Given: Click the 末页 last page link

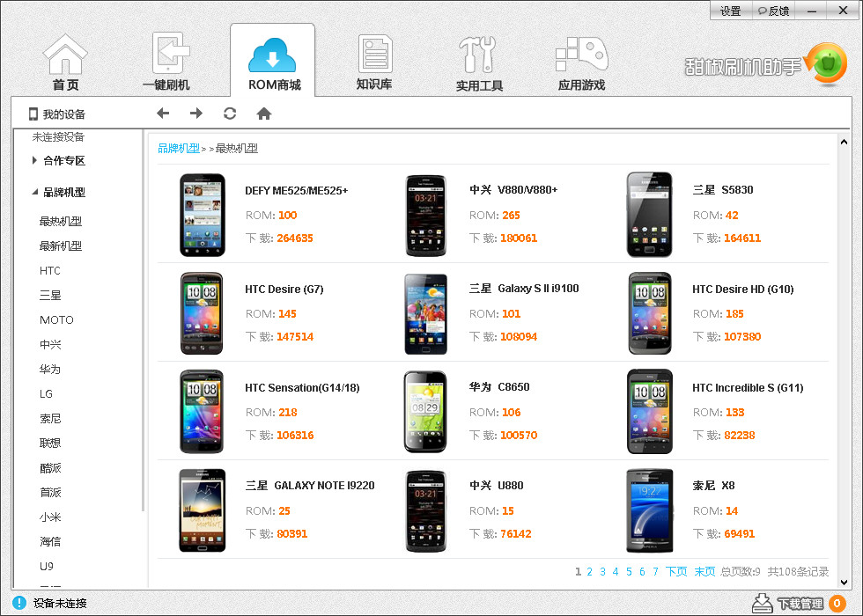Looking at the screenshot, I should point(704,572).
